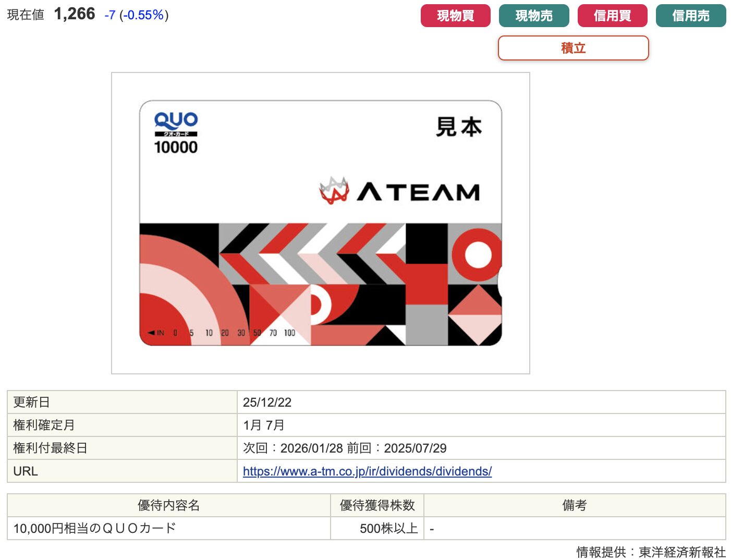
Task: Select the 権利付最終日 dates row value
Action: (x=345, y=448)
